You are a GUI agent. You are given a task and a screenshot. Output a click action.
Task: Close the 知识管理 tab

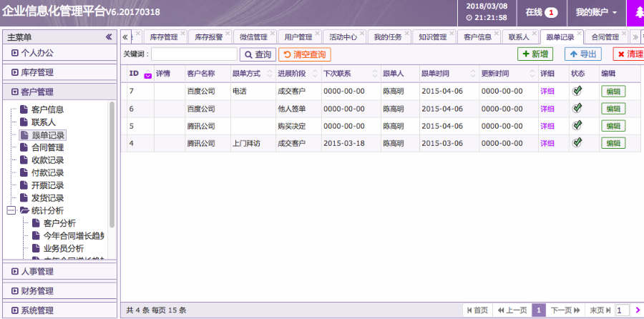pyautogui.click(x=452, y=33)
